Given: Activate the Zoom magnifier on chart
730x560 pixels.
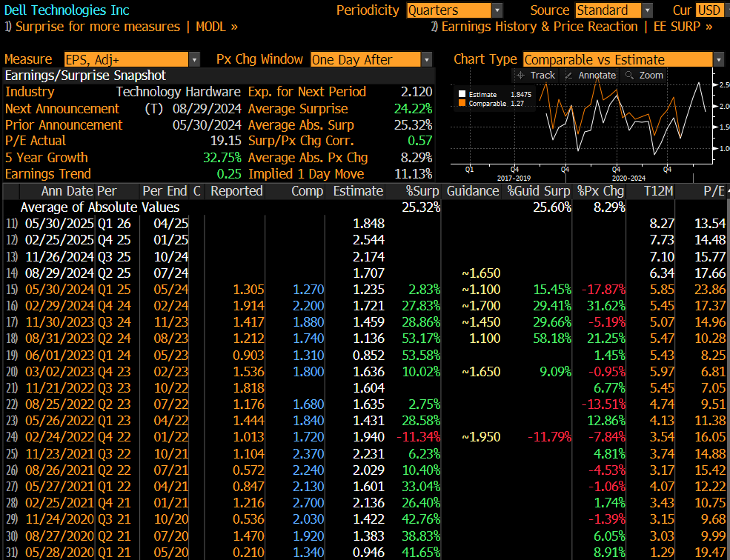Looking at the screenshot, I should point(644,76).
